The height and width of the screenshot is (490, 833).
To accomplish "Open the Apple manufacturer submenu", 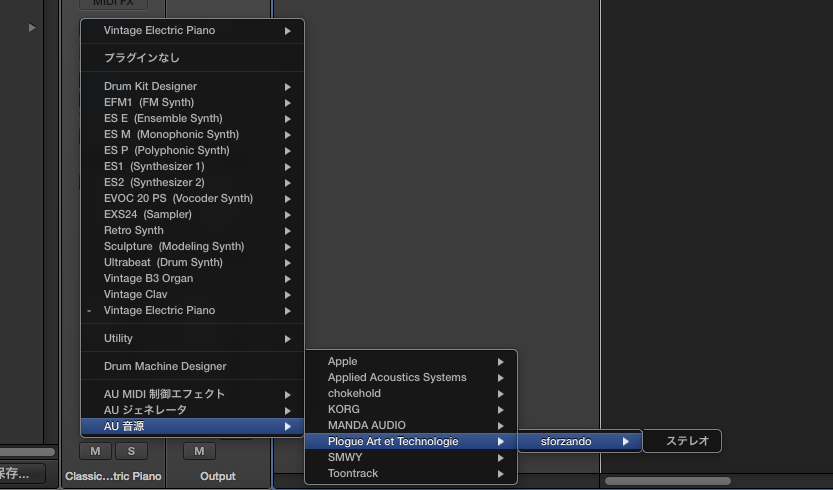I will click(411, 361).
